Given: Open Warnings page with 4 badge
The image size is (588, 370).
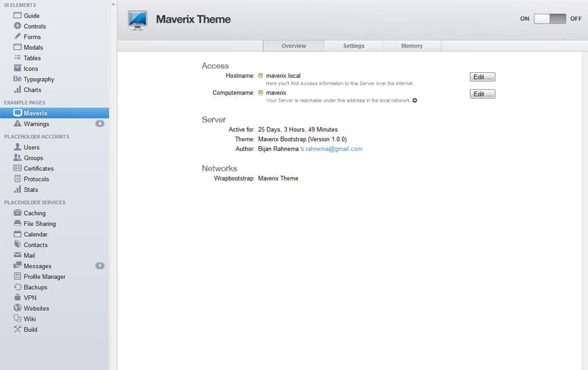Looking at the screenshot, I should [x=36, y=124].
